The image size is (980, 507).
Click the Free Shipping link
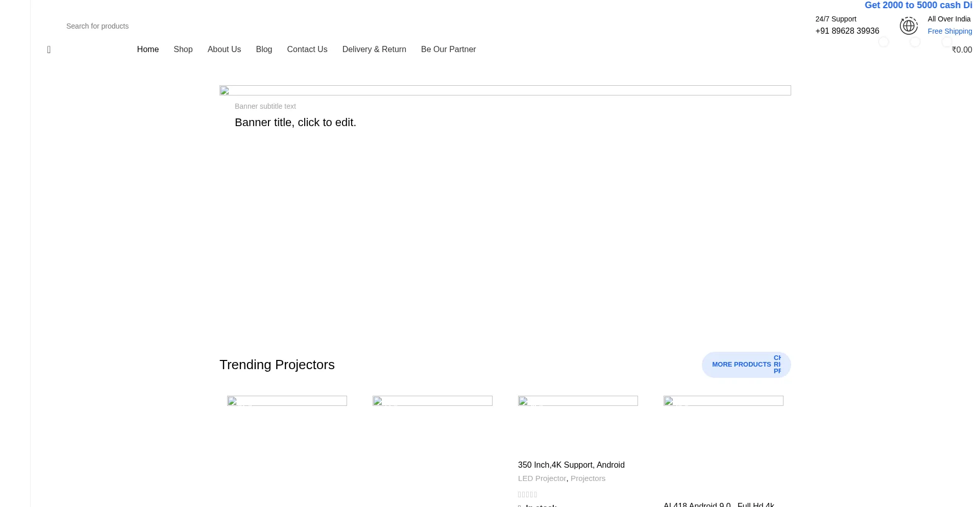click(949, 31)
